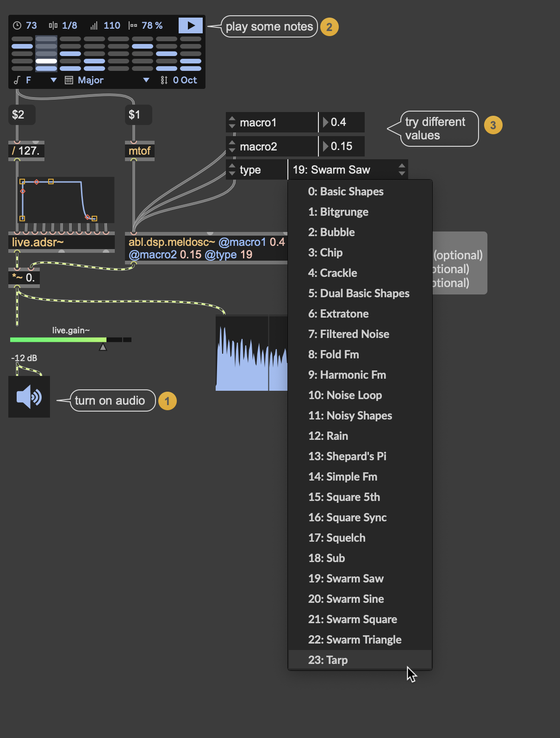
Task: Click the speaker icon to turn on audio
Action: (x=29, y=397)
